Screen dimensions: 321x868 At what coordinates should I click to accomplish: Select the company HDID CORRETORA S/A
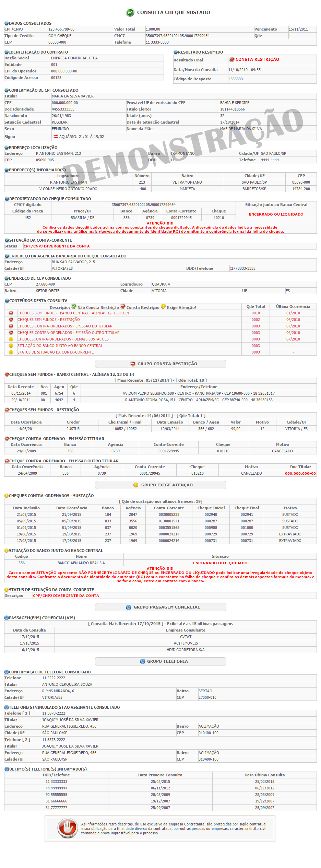click(x=186, y=650)
